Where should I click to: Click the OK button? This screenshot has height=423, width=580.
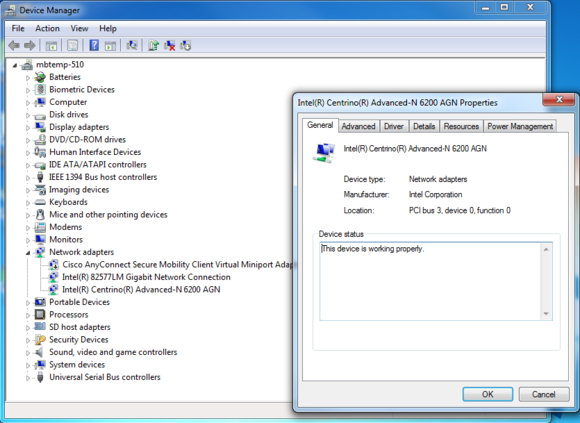(x=488, y=394)
